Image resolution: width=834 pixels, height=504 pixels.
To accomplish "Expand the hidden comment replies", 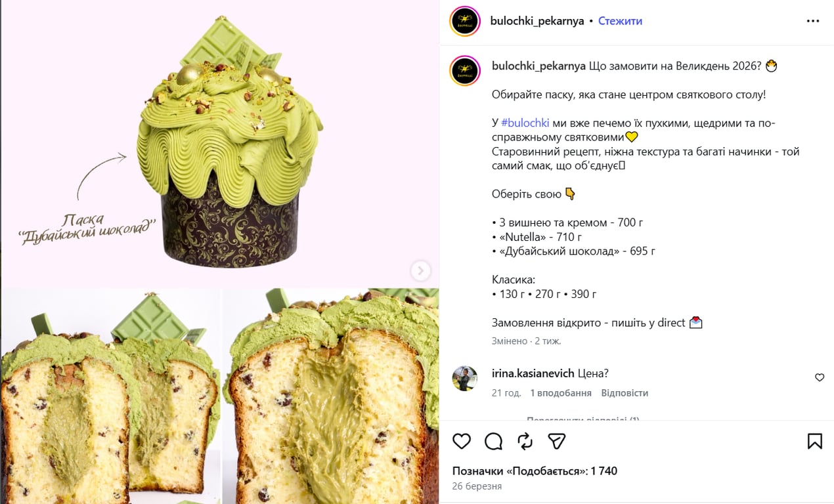I will tap(582, 418).
